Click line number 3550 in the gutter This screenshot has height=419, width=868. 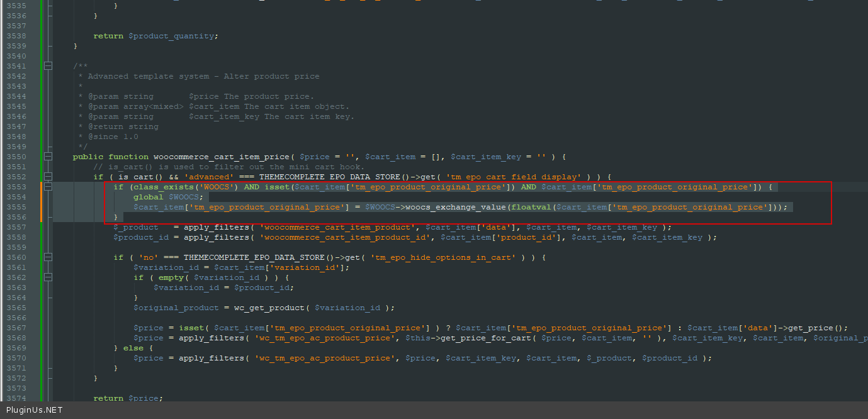pos(16,157)
